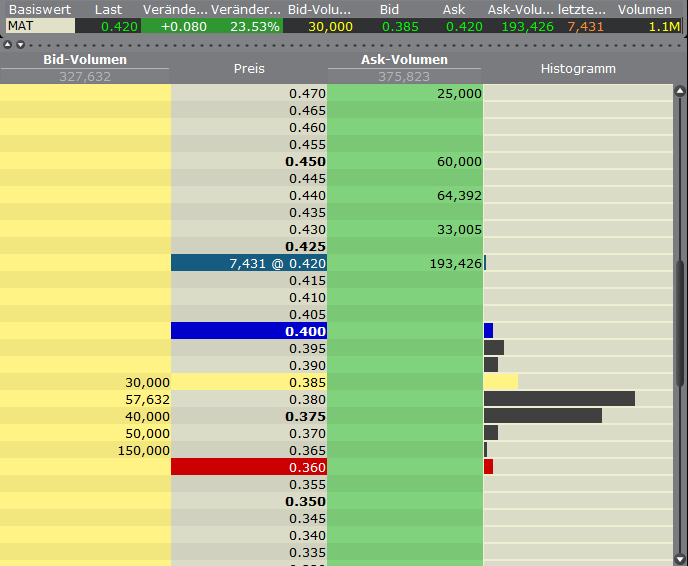Click scrollbar up arrow button
This screenshot has width=688, height=566.
pyautogui.click(x=680, y=91)
